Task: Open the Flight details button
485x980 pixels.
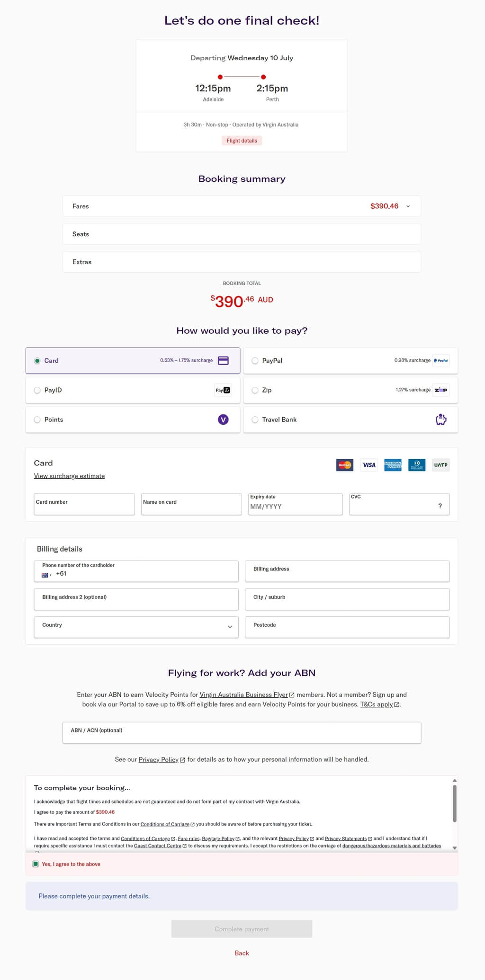Action: coord(242,141)
